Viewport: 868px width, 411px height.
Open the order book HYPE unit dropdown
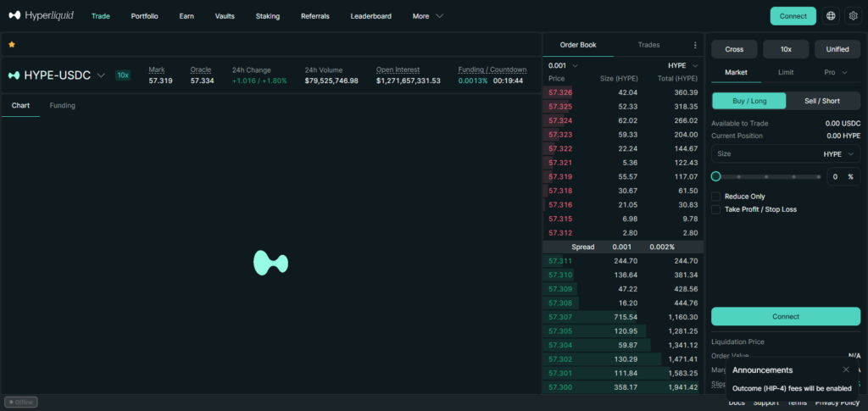683,65
